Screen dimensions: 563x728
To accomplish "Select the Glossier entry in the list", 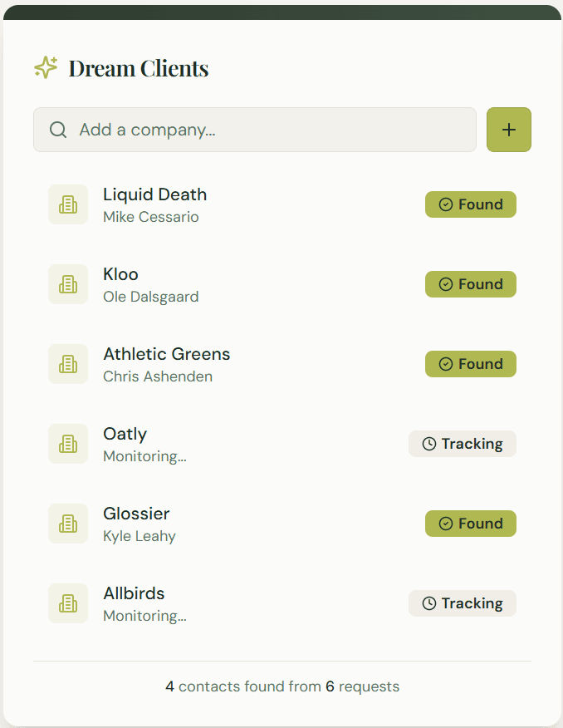I will tap(136, 514).
